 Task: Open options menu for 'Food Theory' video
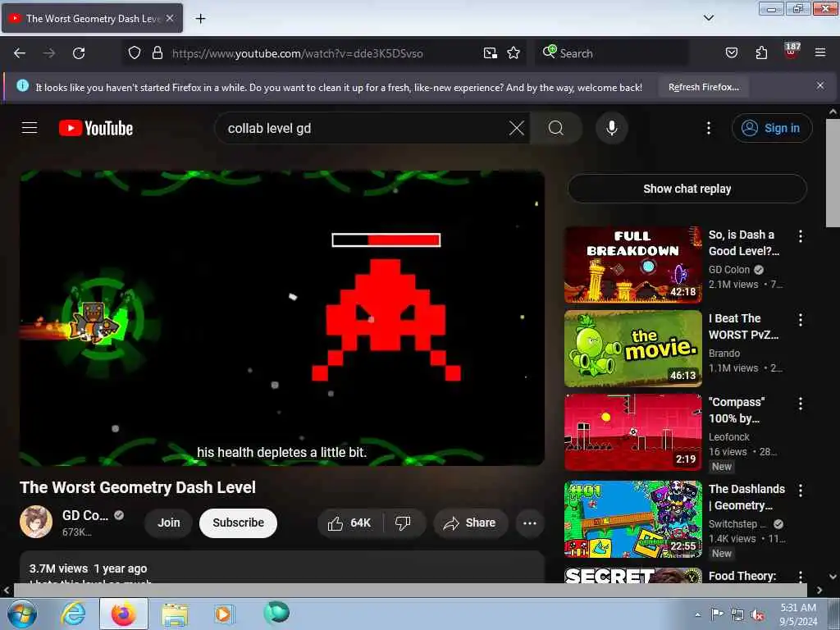[x=801, y=576]
